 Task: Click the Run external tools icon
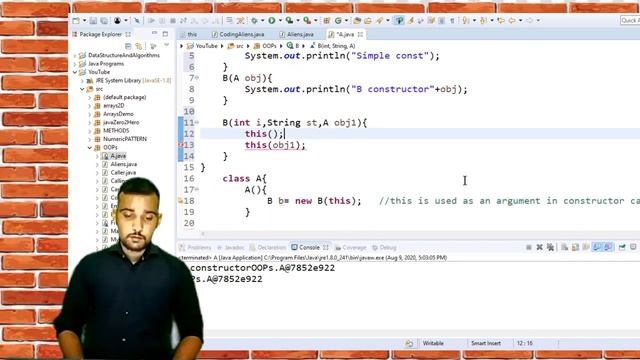[307, 20]
